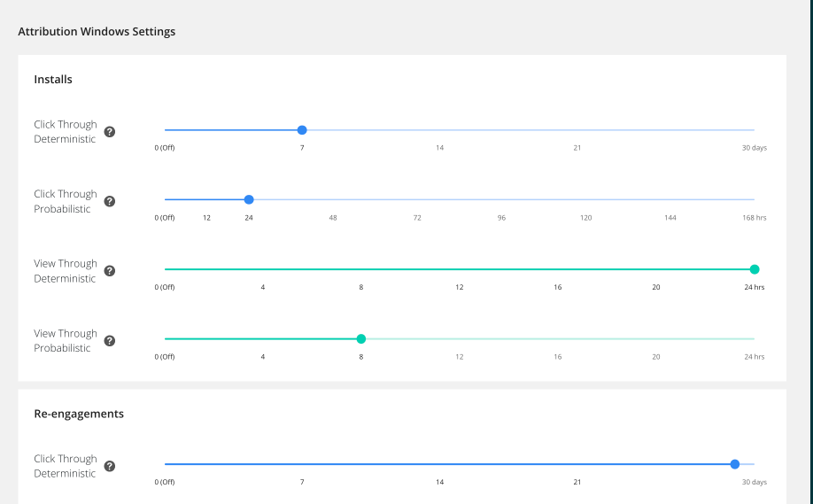Click 14 tick label on Installs Click Through Deterministic
The height and width of the screenshot is (504, 813).
(439, 147)
